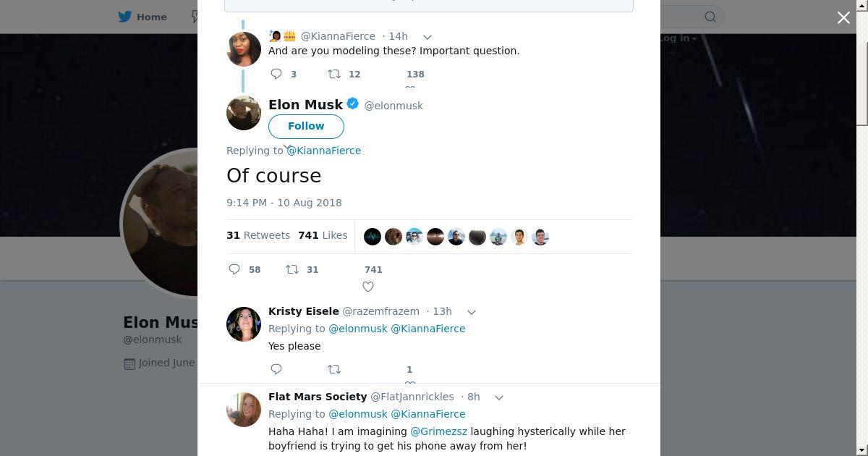Open the @Grimezsz mention link
The height and width of the screenshot is (456, 868).
pyautogui.click(x=438, y=431)
